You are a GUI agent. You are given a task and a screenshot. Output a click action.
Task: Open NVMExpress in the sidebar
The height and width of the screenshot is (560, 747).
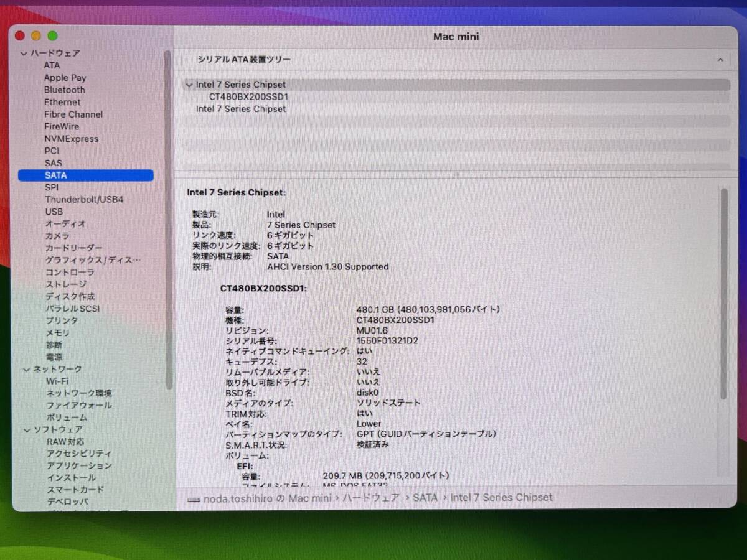(x=71, y=139)
